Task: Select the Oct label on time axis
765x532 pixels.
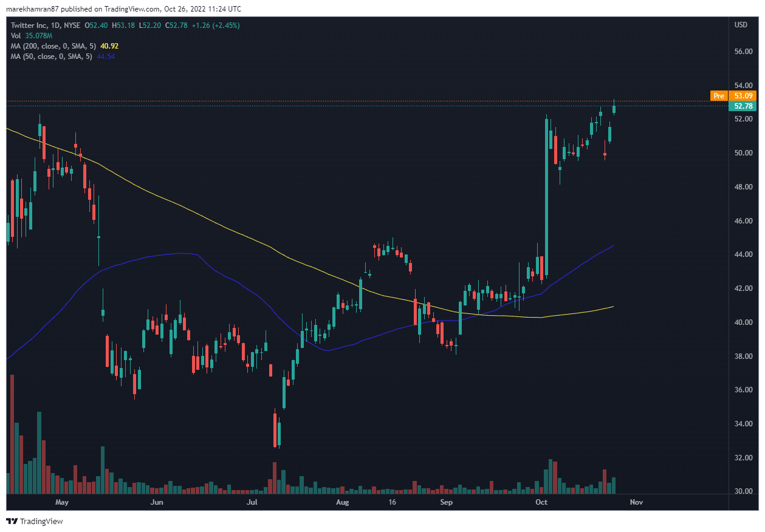Action: point(541,502)
